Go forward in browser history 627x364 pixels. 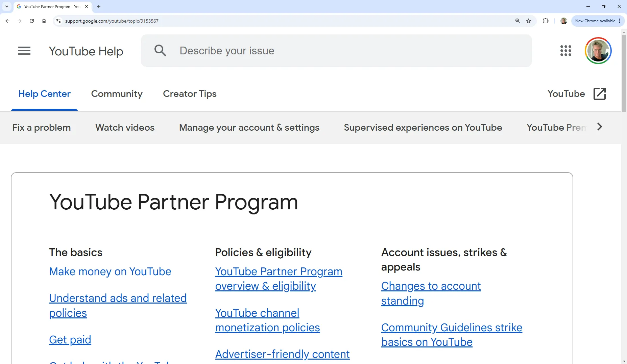click(20, 21)
